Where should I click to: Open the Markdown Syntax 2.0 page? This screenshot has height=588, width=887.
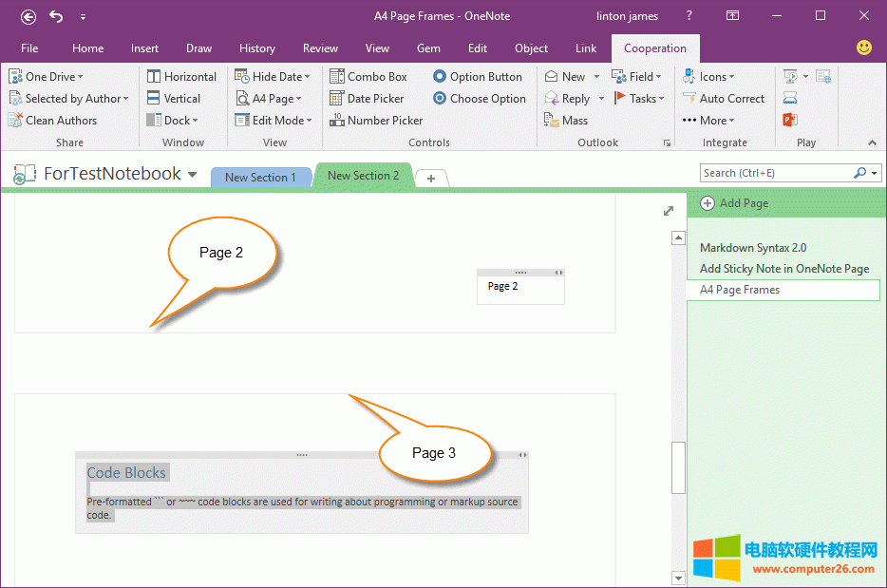click(753, 248)
